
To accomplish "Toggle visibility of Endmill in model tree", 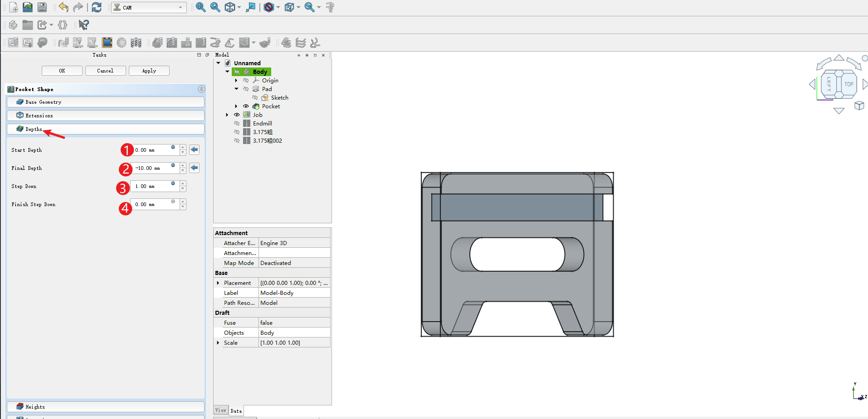I will [x=237, y=123].
